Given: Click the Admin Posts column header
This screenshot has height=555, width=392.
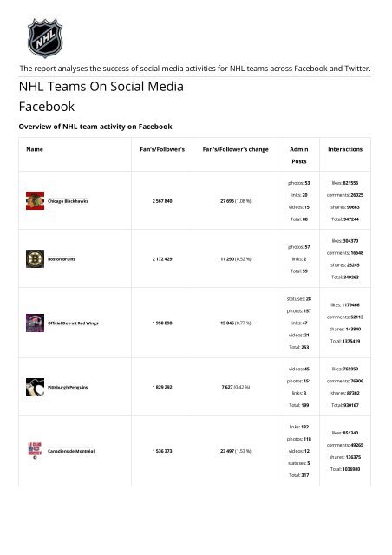Looking at the screenshot, I should [299, 155].
